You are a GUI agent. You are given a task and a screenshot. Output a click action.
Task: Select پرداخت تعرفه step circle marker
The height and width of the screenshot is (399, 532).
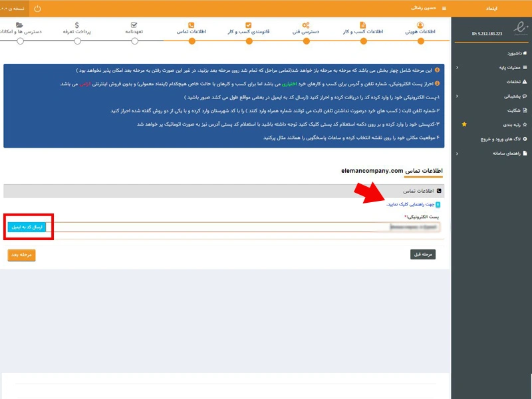(77, 41)
